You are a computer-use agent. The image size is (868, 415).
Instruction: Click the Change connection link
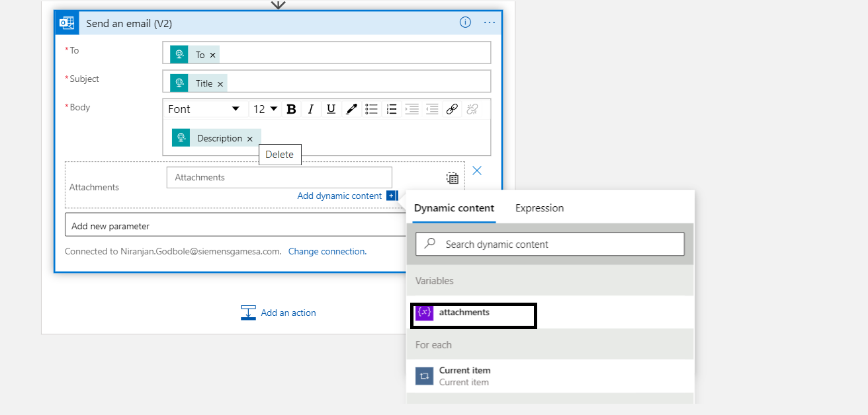327,251
